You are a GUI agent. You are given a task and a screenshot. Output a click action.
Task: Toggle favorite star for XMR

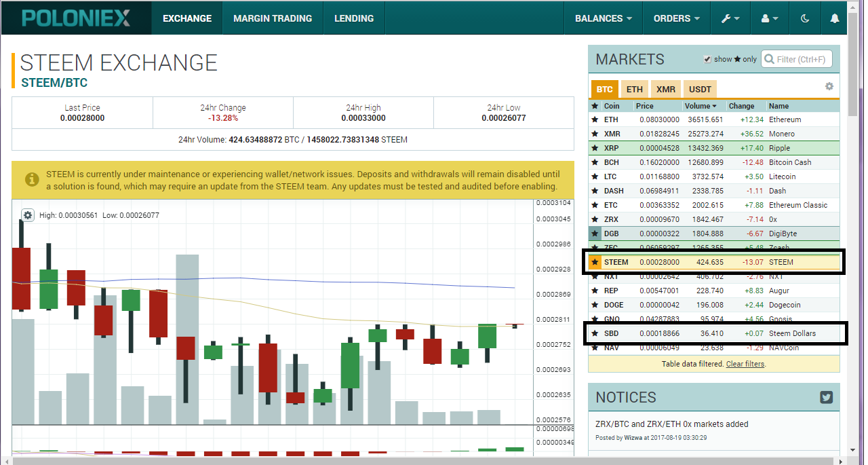[595, 134]
